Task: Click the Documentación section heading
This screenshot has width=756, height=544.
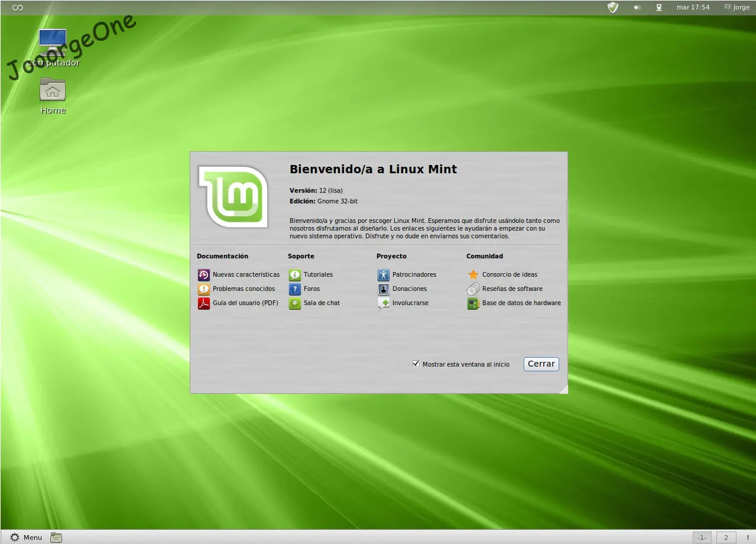Action: pyautogui.click(x=222, y=257)
